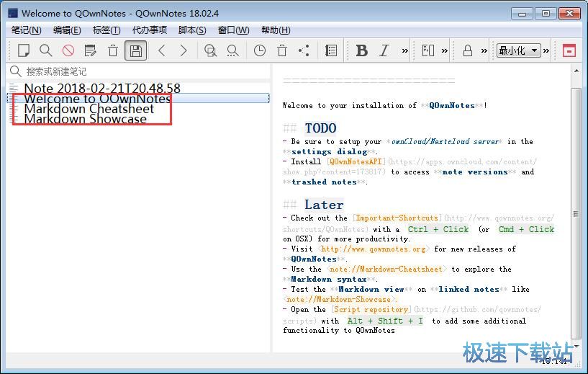Expand the overflow chevron after lock icon
588x374 pixels.
point(486,50)
